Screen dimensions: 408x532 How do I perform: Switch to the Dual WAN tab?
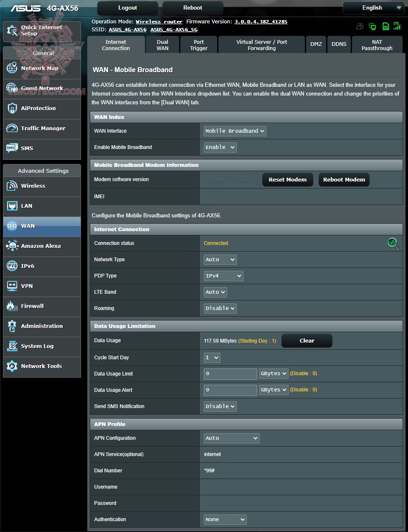click(162, 45)
